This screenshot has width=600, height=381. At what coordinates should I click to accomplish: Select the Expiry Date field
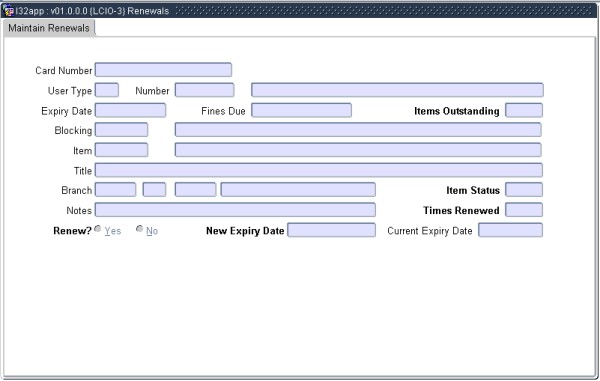tap(130, 110)
